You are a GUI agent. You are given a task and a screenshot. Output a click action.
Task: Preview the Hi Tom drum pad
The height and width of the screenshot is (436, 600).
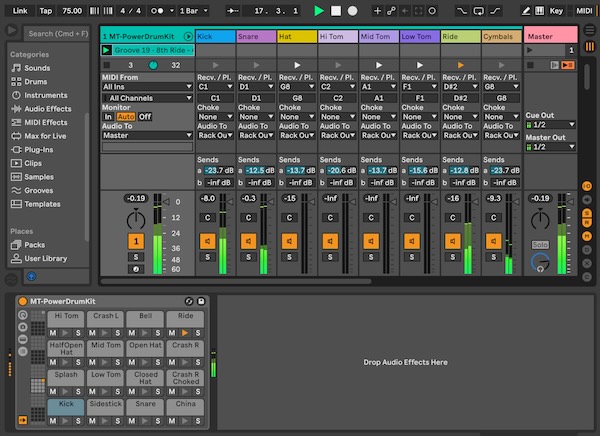pos(66,333)
